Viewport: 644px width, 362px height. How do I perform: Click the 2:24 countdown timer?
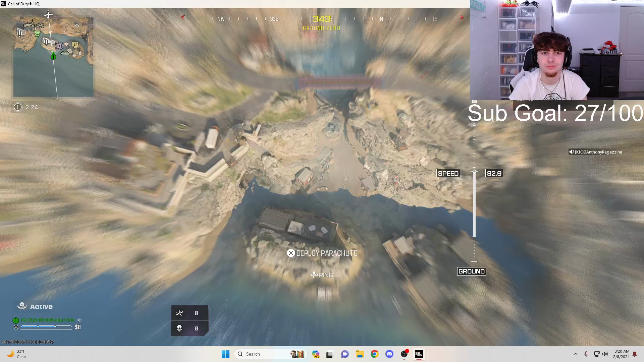(32, 107)
